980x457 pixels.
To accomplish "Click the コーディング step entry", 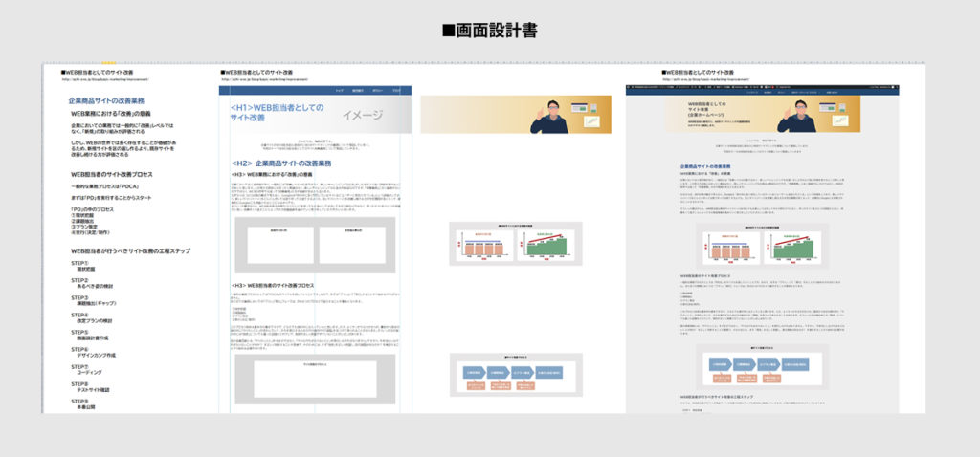I will [89, 372].
